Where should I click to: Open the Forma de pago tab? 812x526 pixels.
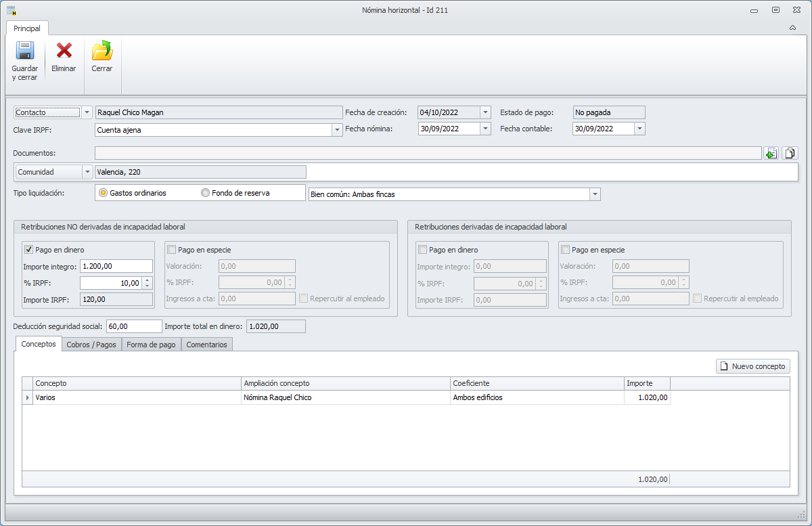point(151,345)
